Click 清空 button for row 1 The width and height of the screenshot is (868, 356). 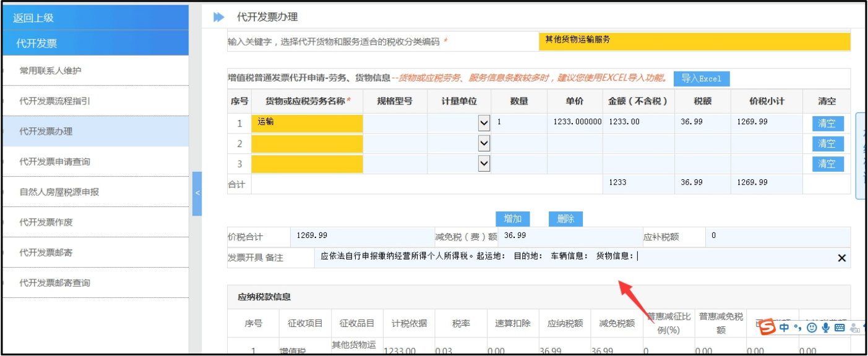click(827, 123)
